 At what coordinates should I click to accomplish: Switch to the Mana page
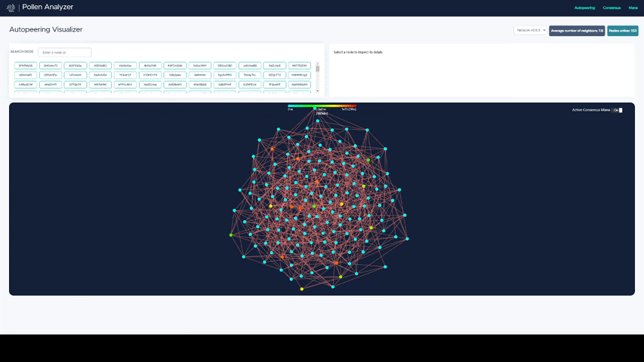click(x=633, y=8)
